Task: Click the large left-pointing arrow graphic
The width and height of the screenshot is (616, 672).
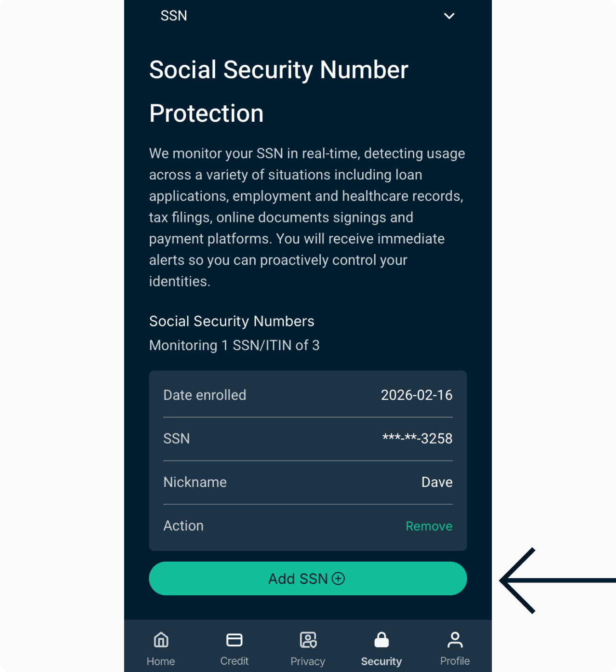Action: tap(552, 581)
